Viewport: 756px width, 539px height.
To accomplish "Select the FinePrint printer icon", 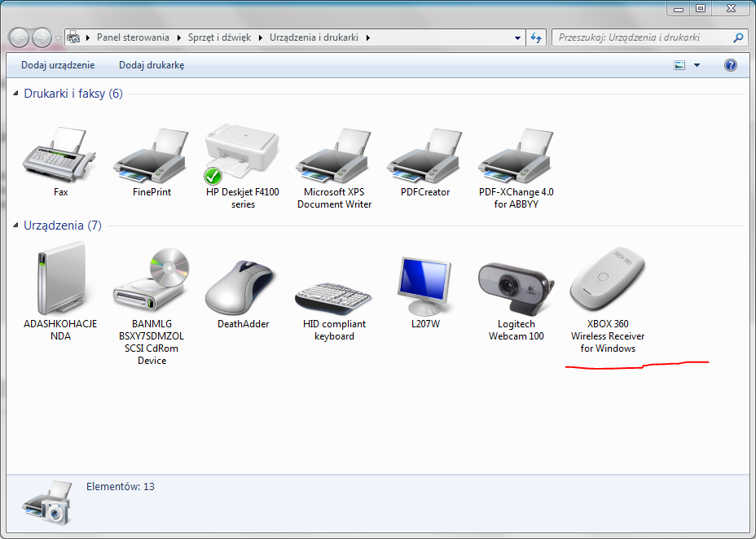I will [152, 155].
